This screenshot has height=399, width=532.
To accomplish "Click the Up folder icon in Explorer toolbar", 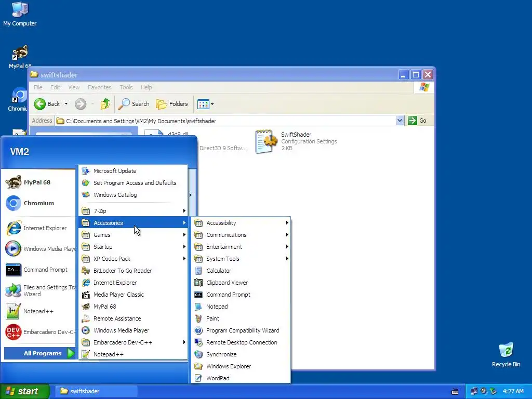I will 105,104.
